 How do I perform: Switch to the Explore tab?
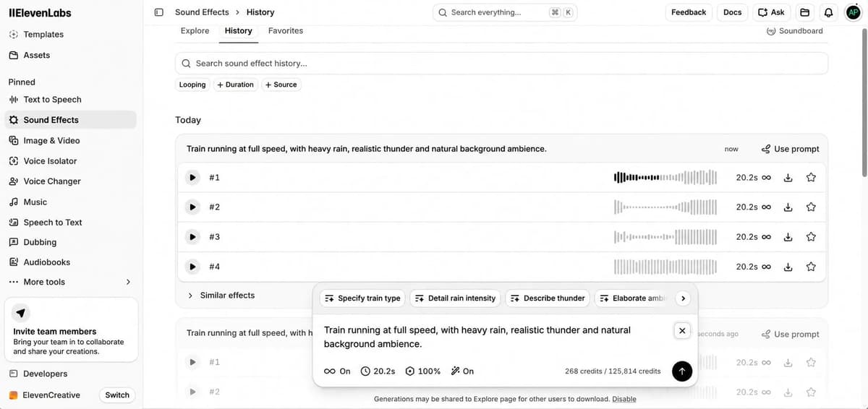click(195, 31)
